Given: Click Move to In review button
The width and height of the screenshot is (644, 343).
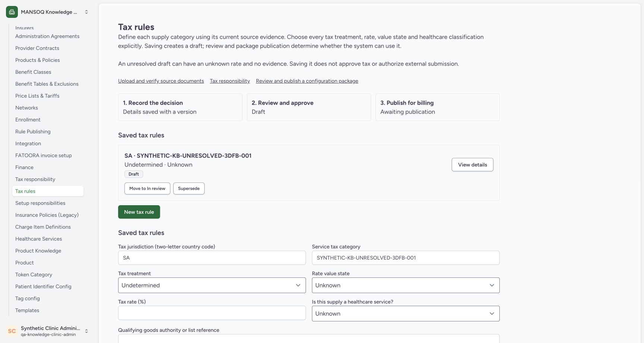Looking at the screenshot, I should (147, 188).
